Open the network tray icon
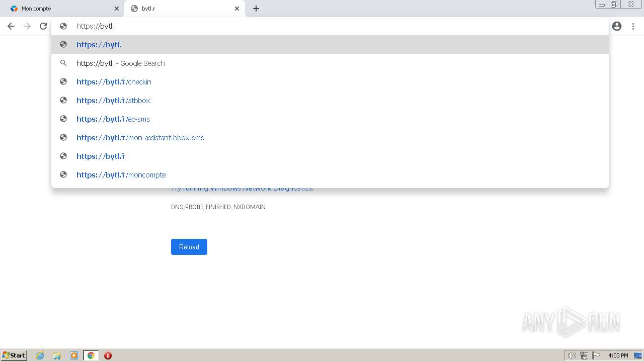Image resolution: width=644 pixels, height=362 pixels. click(584, 355)
